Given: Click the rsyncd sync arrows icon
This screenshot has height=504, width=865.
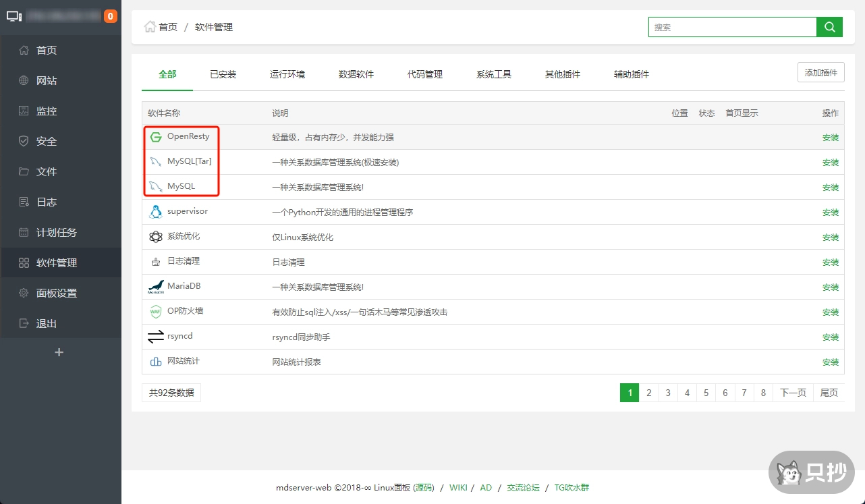Looking at the screenshot, I should [x=156, y=337].
